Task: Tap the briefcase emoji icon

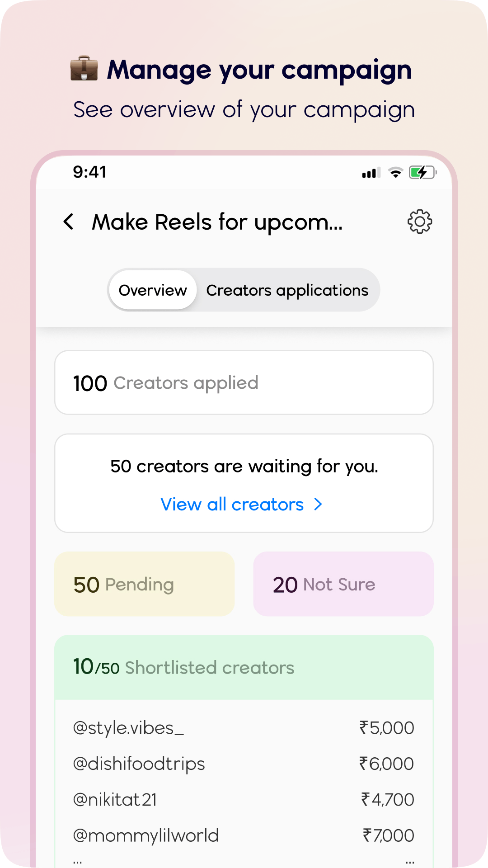Action: [x=84, y=69]
